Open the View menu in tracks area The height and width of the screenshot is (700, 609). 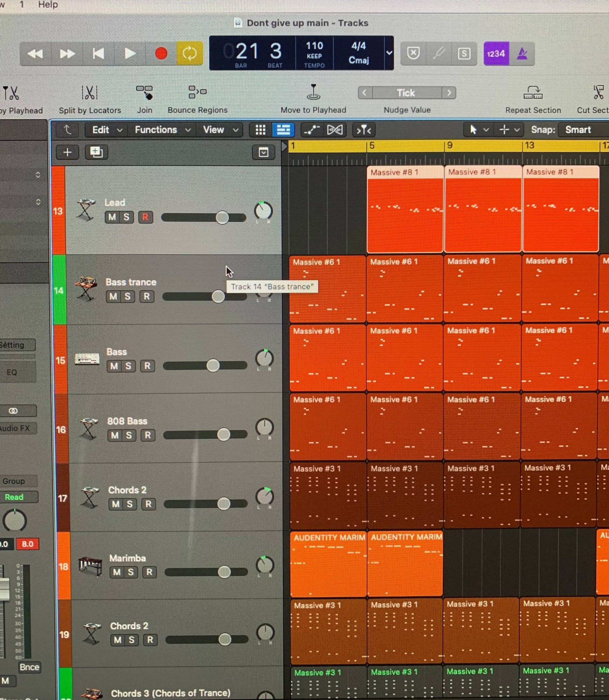click(x=220, y=130)
